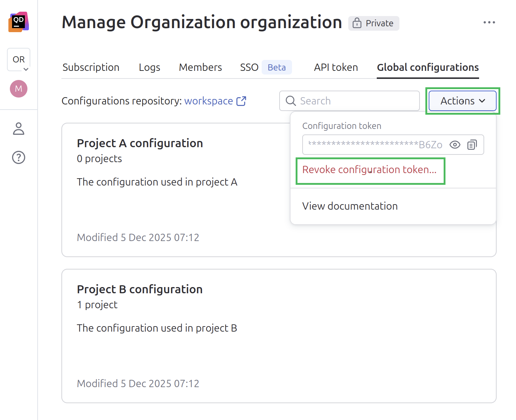Open help via the question mark icon

click(x=18, y=157)
